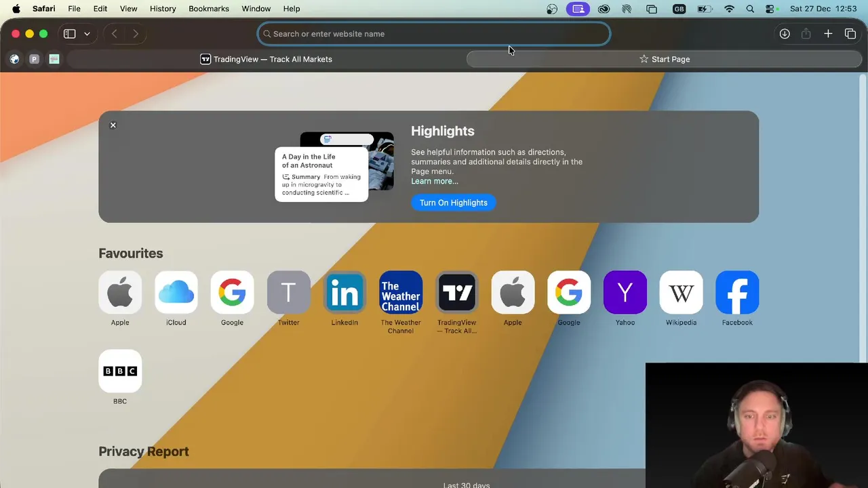Open the Bookmarks menu

point(209,9)
